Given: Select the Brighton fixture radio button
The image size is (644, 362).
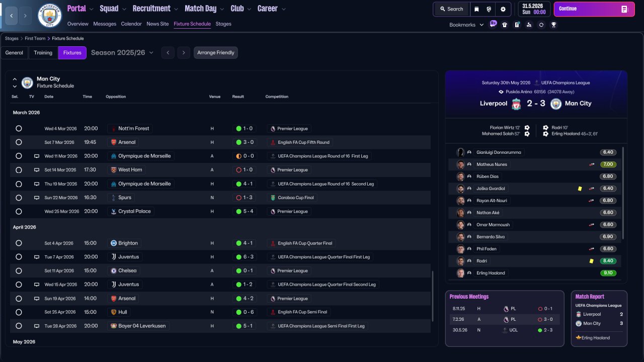Looking at the screenshot, I should tap(19, 243).
